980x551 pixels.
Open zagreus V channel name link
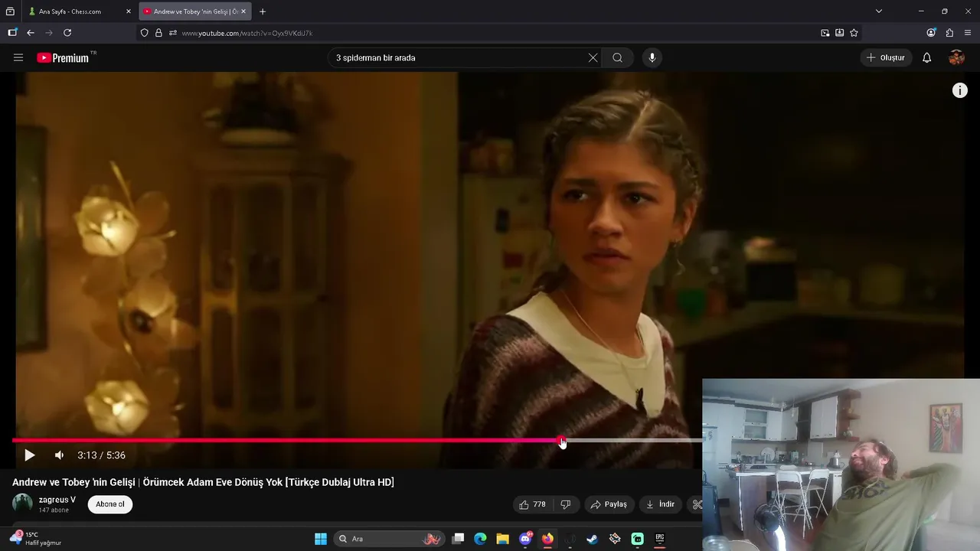tap(57, 500)
